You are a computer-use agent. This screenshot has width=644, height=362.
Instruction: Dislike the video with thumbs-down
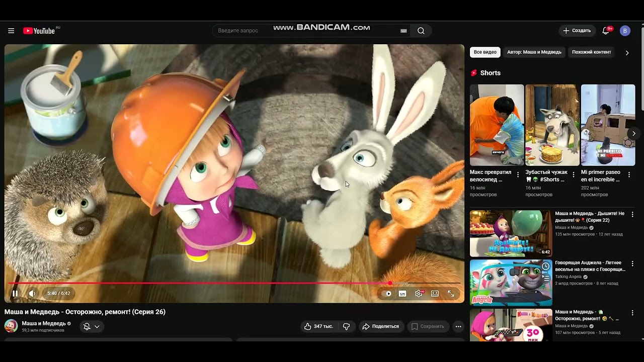click(x=347, y=326)
